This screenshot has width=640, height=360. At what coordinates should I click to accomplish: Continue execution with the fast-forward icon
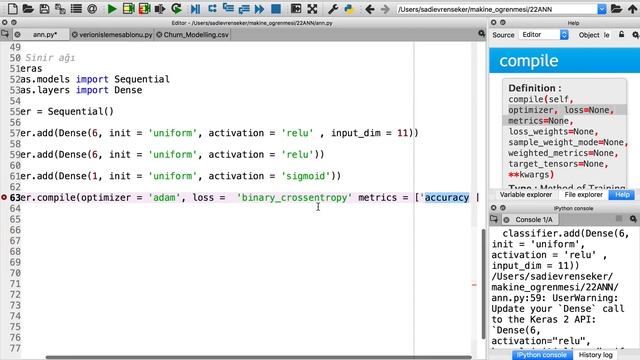259,9
